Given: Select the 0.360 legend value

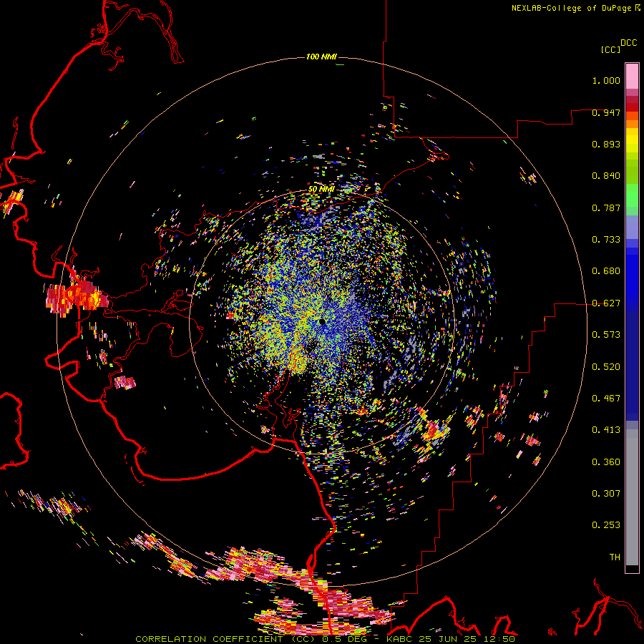Looking at the screenshot, I should [x=606, y=462].
